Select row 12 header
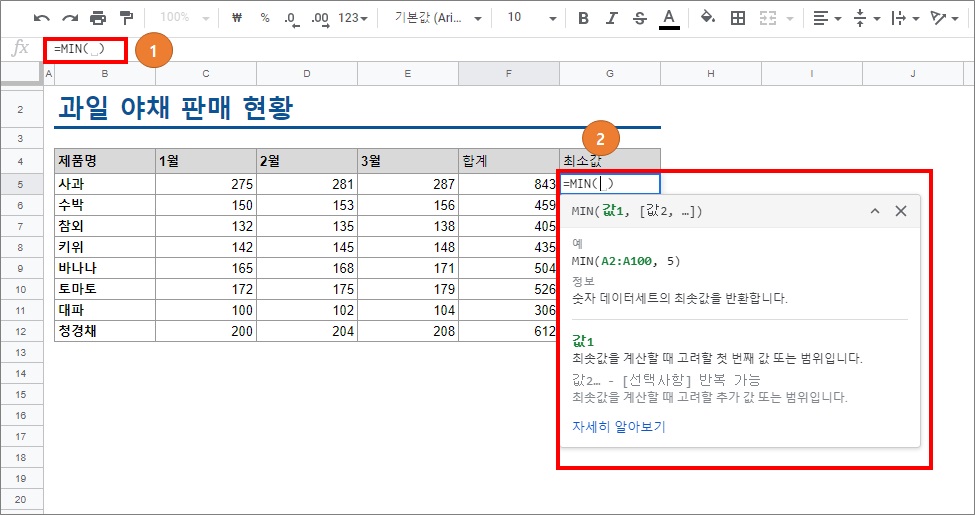975x515 pixels. click(21, 332)
